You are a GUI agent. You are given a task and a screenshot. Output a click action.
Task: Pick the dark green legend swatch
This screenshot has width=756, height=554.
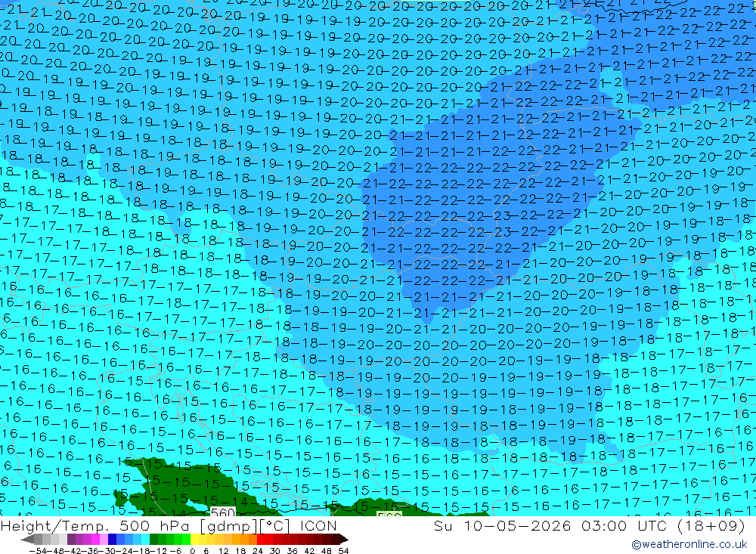(153, 539)
